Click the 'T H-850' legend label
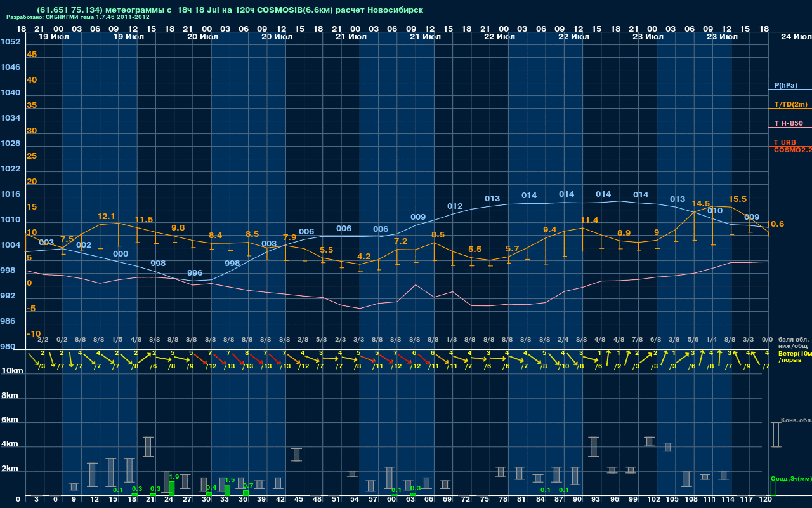The width and height of the screenshot is (812, 508). [x=789, y=123]
